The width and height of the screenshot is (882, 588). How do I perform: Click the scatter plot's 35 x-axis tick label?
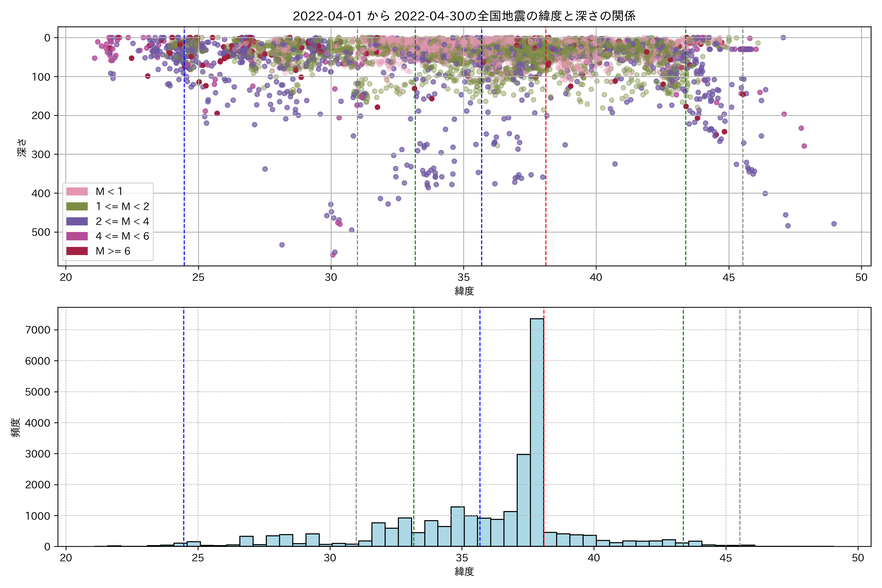coord(464,278)
